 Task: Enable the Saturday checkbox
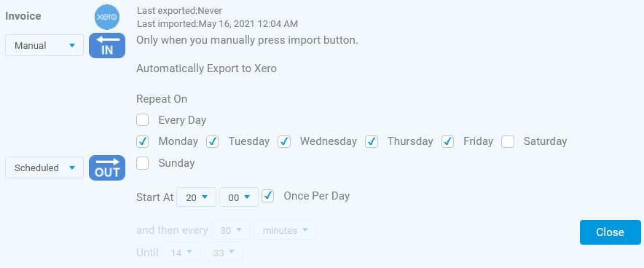(x=508, y=141)
